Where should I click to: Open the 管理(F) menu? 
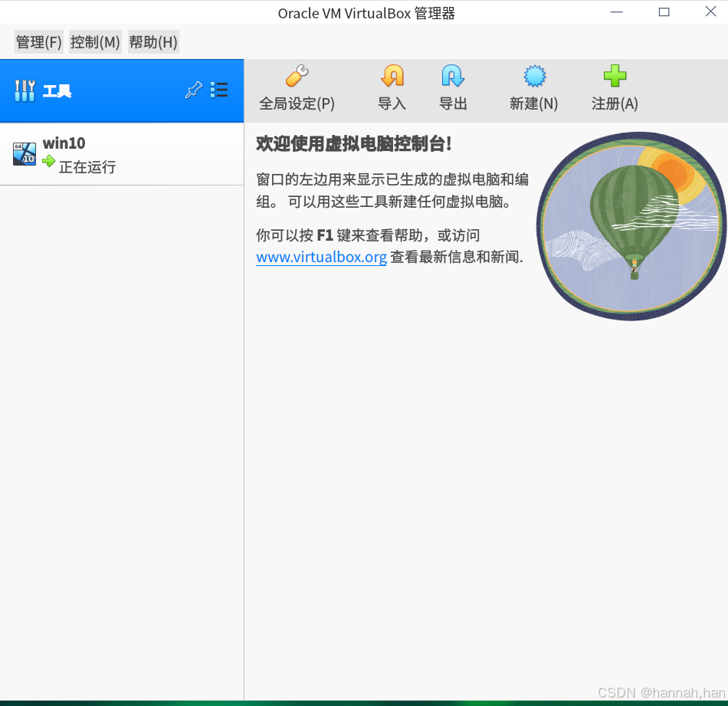click(x=39, y=42)
